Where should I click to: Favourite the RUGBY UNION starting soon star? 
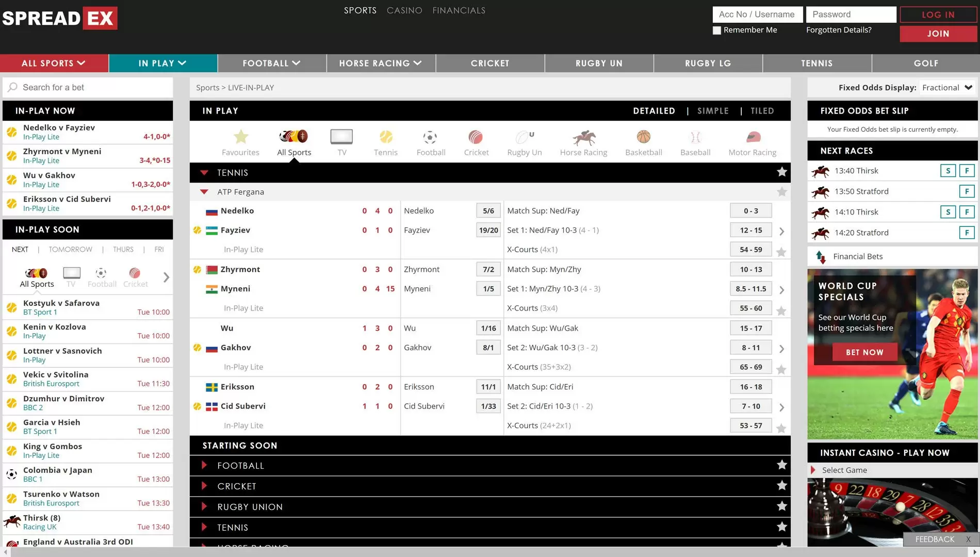tap(782, 506)
